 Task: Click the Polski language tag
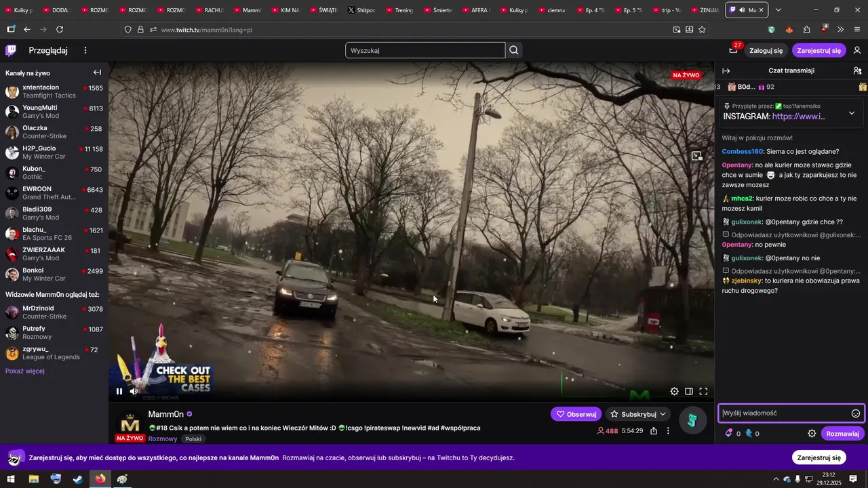tap(193, 439)
